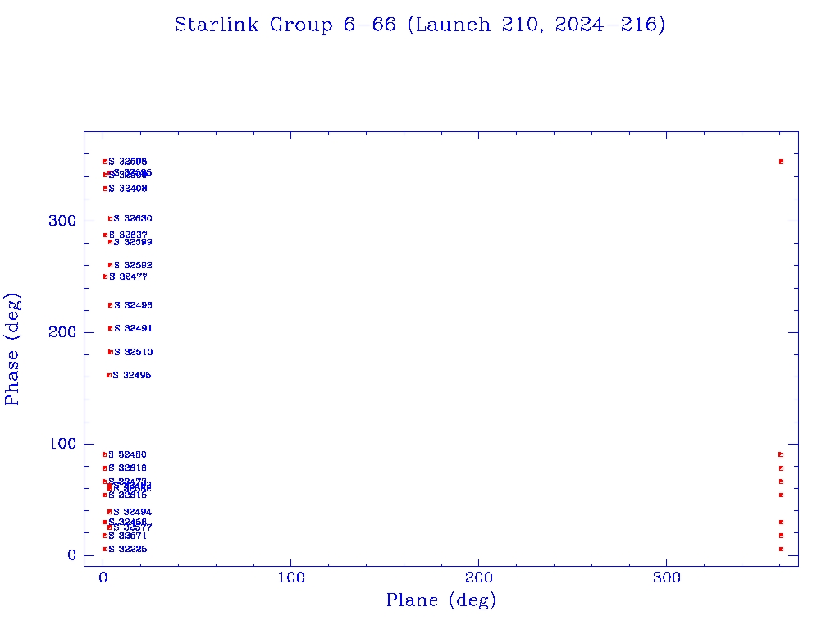The height and width of the screenshot is (630, 840).
Task: Click the satellite label 'S 32571'
Action: (127, 536)
